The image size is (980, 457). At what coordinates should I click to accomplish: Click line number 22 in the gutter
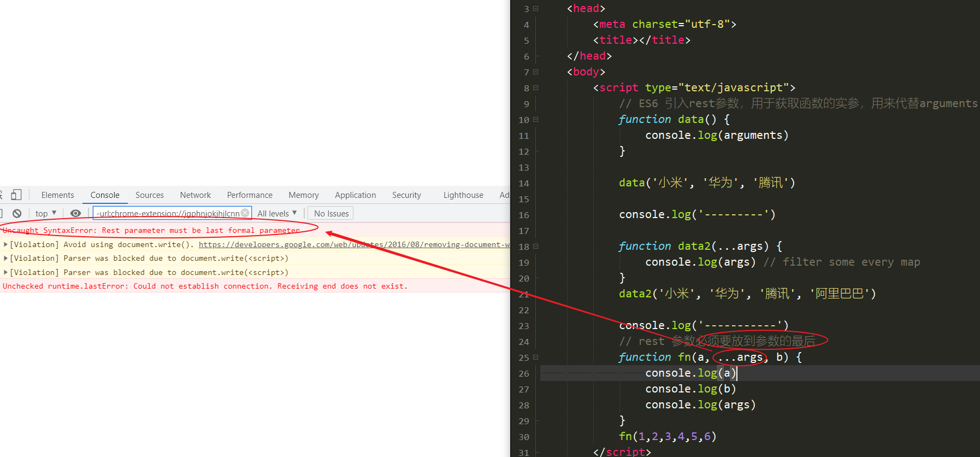click(524, 310)
